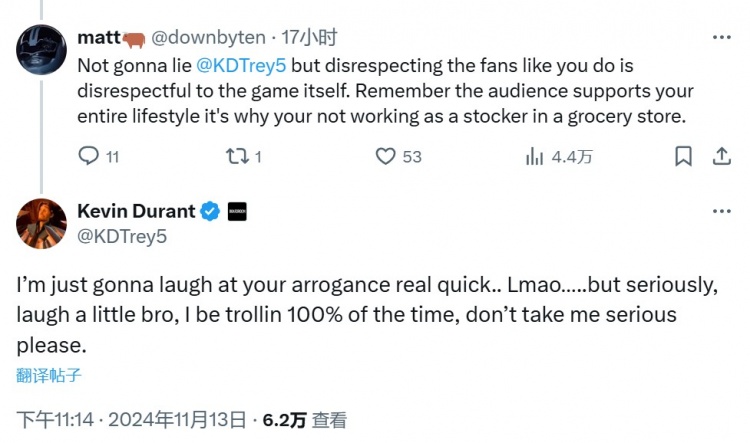Image resolution: width=750 pixels, height=443 pixels.
Task: Open the matt display name link
Action: 98,38
